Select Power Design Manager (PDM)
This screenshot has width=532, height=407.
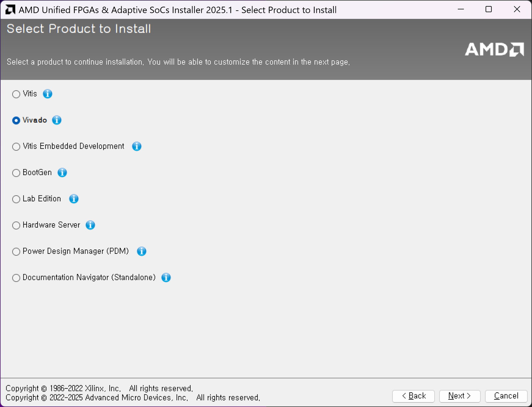(16, 252)
